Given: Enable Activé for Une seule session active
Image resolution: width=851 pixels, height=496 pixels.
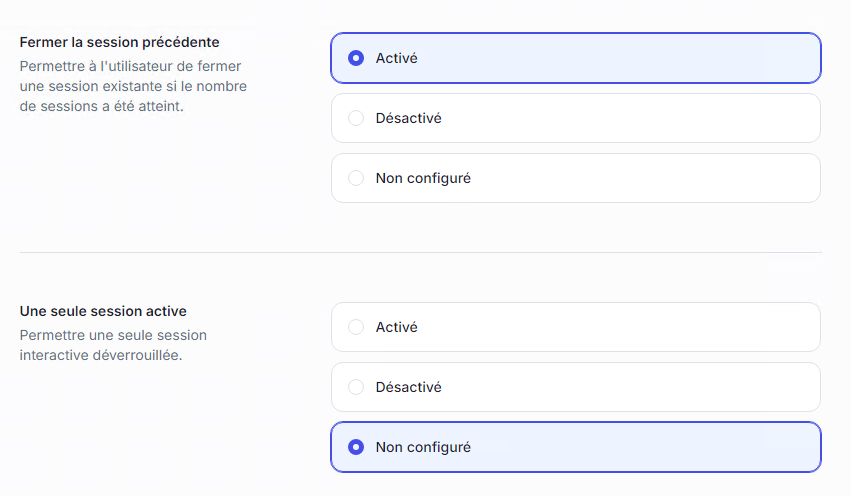Looking at the screenshot, I should point(355,327).
